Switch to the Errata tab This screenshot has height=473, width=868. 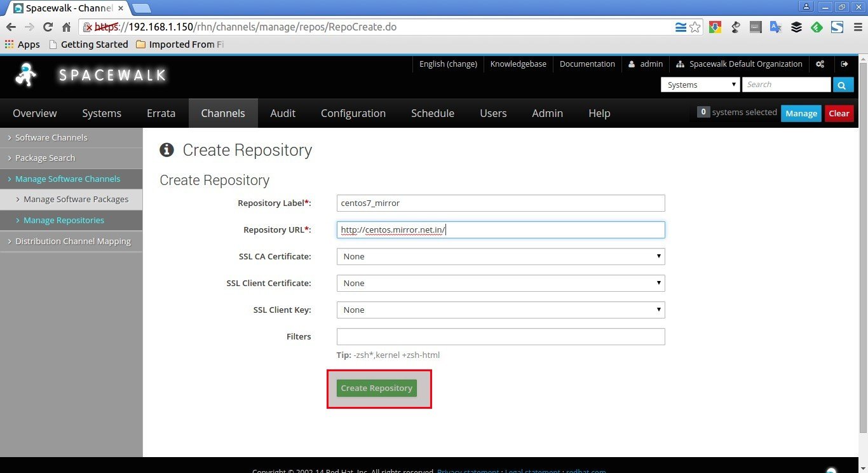(x=161, y=113)
